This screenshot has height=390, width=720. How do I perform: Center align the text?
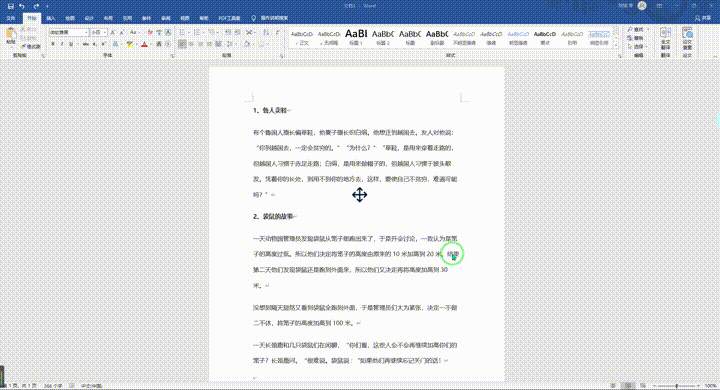point(191,44)
